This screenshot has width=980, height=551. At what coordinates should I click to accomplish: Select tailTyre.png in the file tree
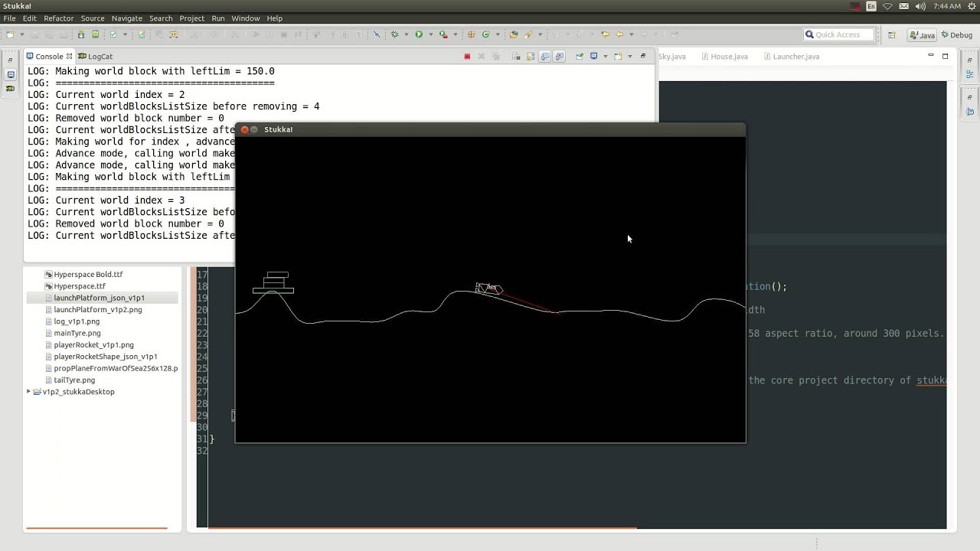pos(74,380)
